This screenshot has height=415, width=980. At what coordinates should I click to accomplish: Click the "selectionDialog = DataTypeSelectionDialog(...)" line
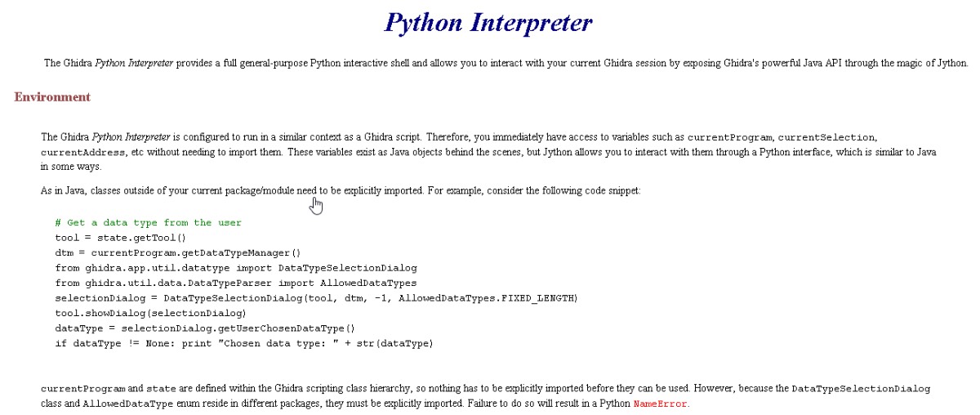(316, 298)
